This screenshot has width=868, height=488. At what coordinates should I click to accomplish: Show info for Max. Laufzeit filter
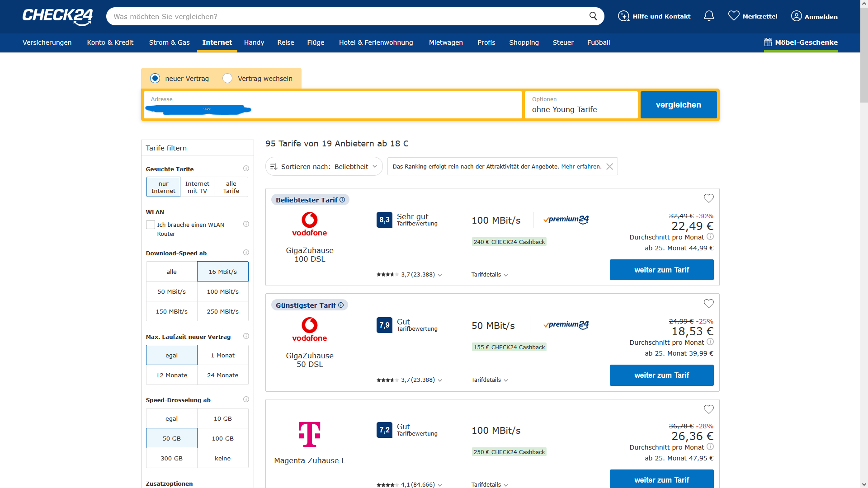click(x=246, y=336)
